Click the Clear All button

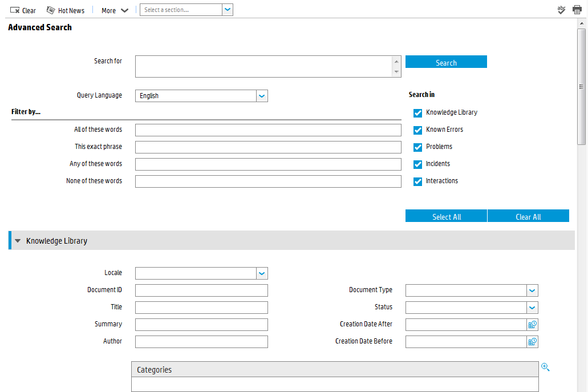click(528, 216)
